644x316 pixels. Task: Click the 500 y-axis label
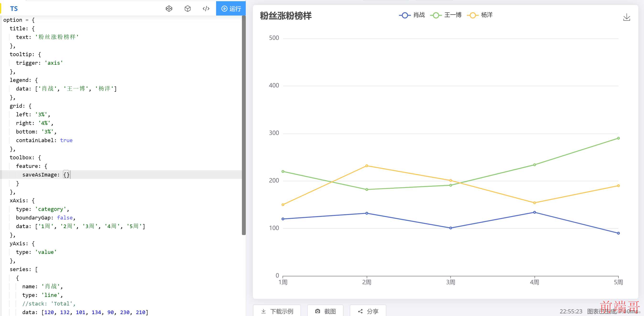[x=274, y=38]
